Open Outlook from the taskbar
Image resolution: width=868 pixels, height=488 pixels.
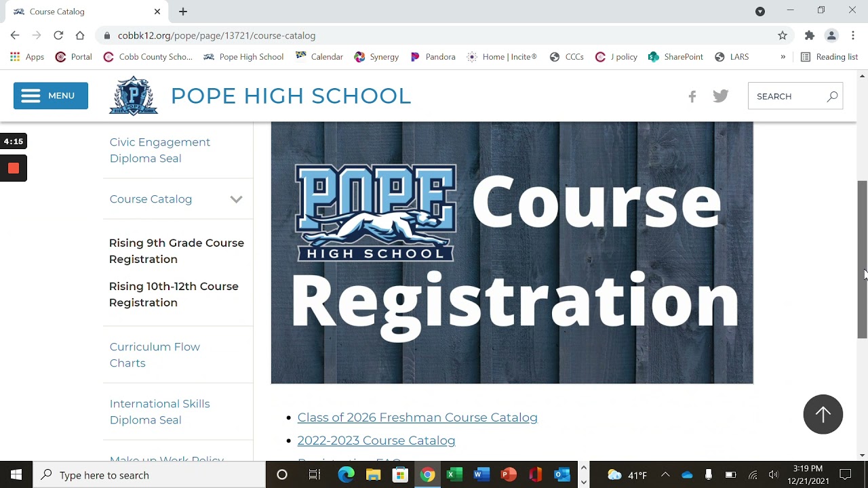click(562, 474)
